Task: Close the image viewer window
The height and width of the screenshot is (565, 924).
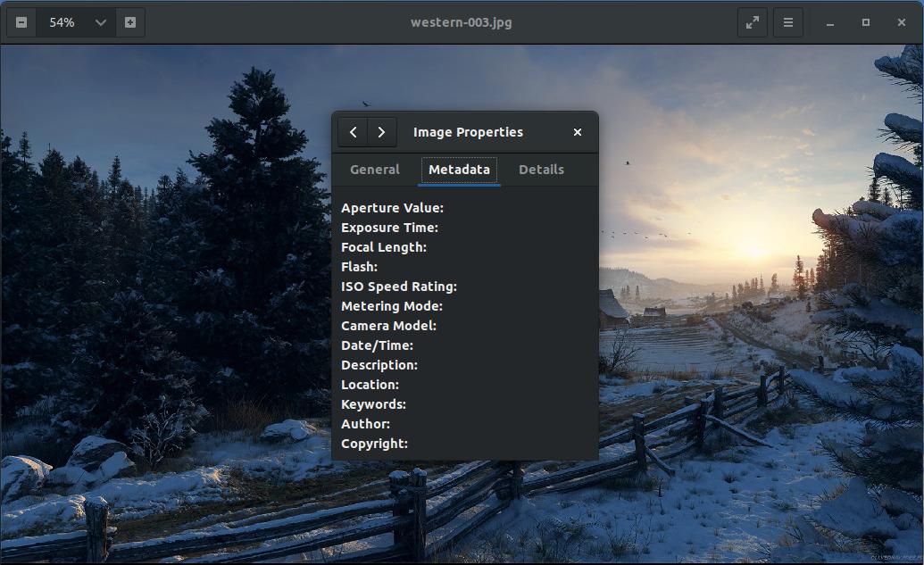Action: [x=902, y=22]
